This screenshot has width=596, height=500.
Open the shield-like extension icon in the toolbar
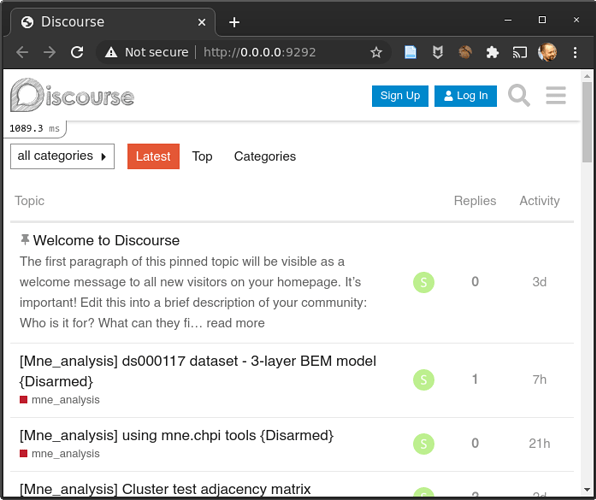coord(438,52)
